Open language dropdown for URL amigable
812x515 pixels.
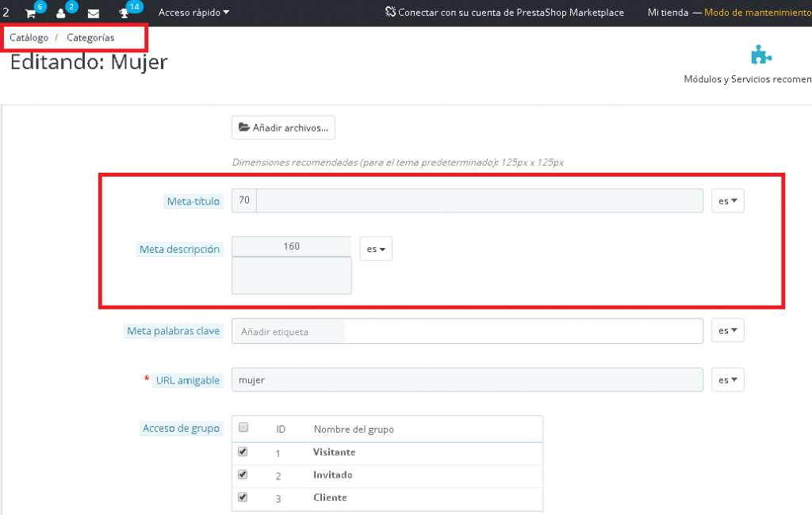[x=727, y=380]
